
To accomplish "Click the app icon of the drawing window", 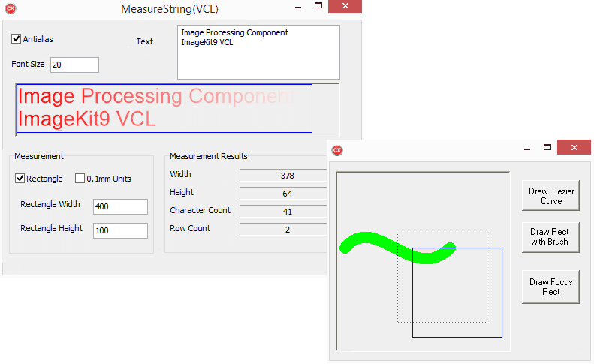I will tap(337, 150).
